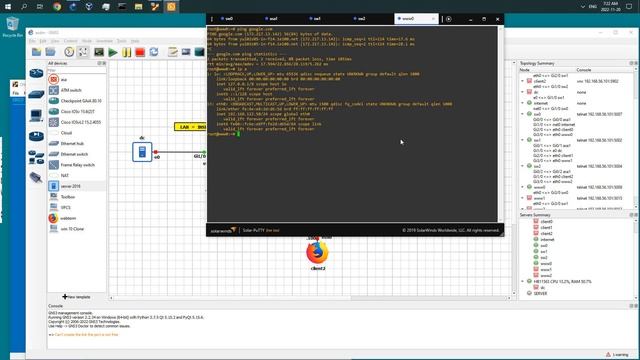Select the insert picture tool
This screenshot has height=360, width=640.
186,52
